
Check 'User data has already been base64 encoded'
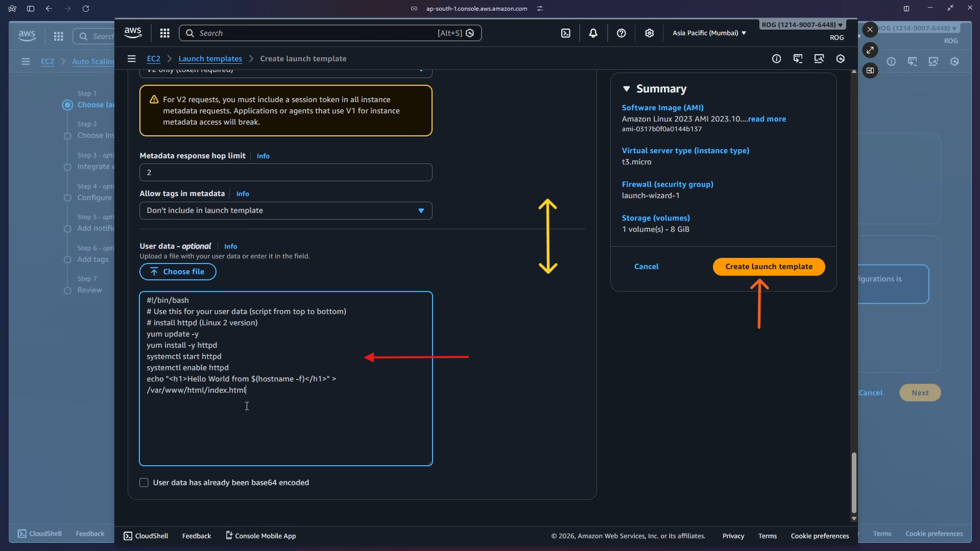(144, 482)
